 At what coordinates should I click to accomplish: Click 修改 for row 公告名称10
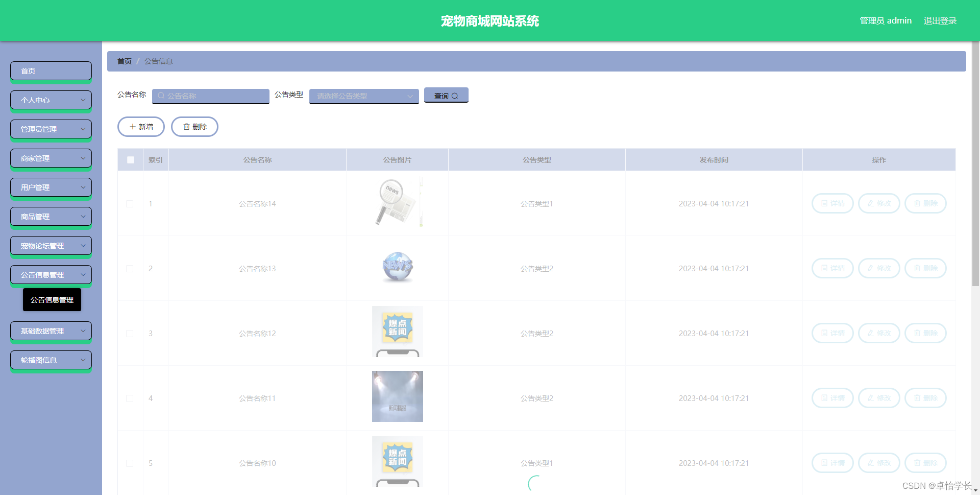[x=879, y=463]
